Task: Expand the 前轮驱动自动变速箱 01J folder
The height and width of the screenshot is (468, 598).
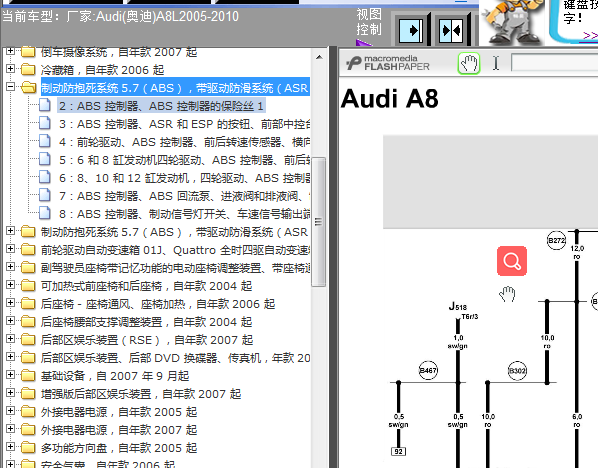Action: pos(11,249)
